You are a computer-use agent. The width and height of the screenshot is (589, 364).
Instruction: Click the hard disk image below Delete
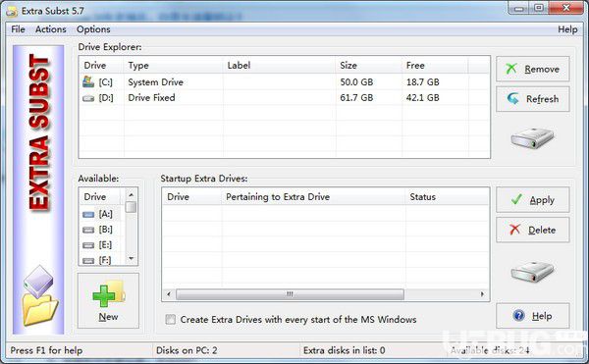(x=532, y=272)
